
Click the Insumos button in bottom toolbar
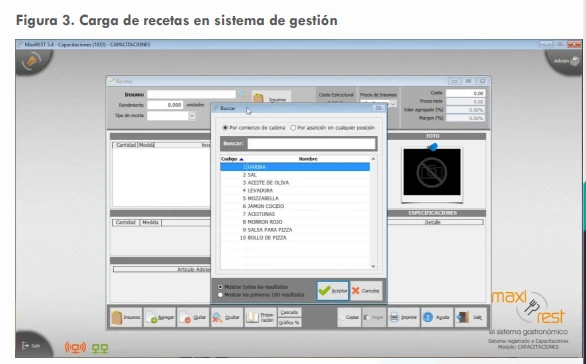tap(126, 317)
